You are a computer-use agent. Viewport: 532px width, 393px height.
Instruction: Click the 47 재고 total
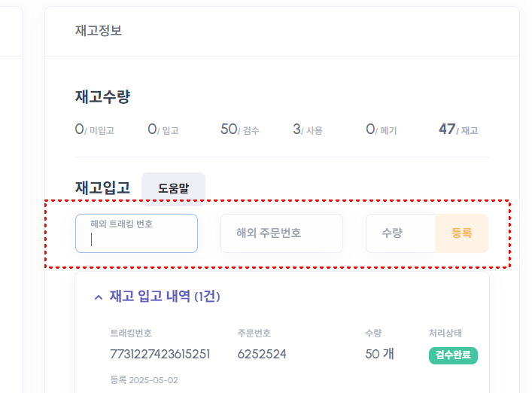[x=458, y=130]
